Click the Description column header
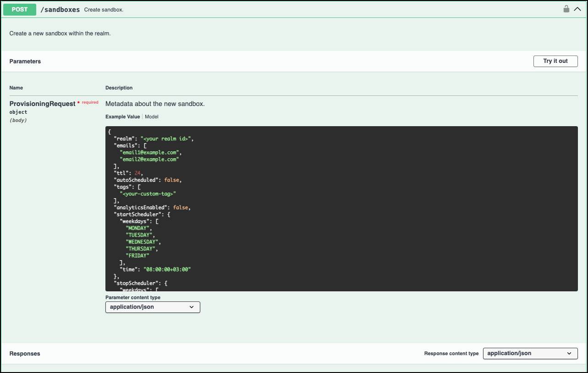Image resolution: width=588 pixels, height=373 pixels. [x=119, y=88]
